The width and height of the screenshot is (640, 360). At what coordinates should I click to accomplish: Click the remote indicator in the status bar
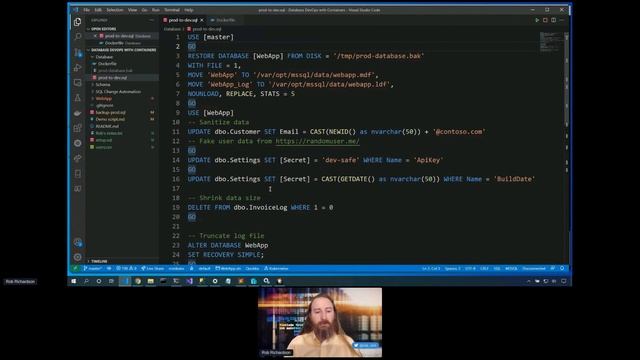pos(75,269)
